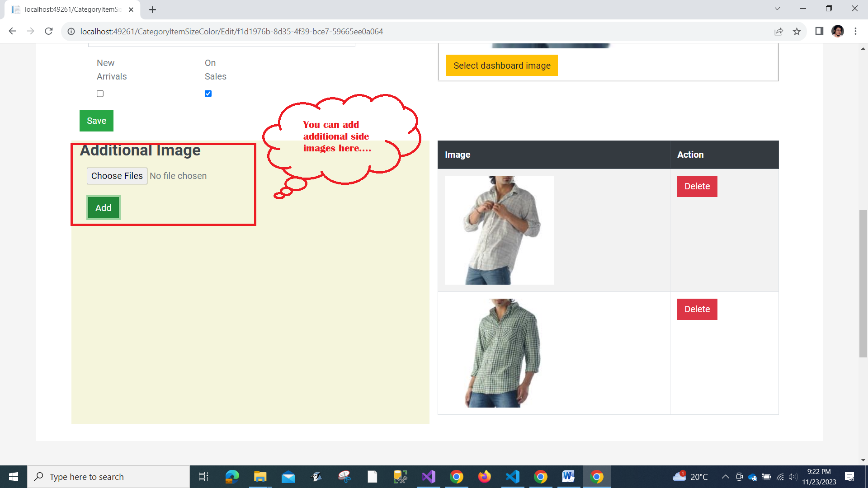Open the share page icon
This screenshot has width=868, height=488.
tap(778, 31)
